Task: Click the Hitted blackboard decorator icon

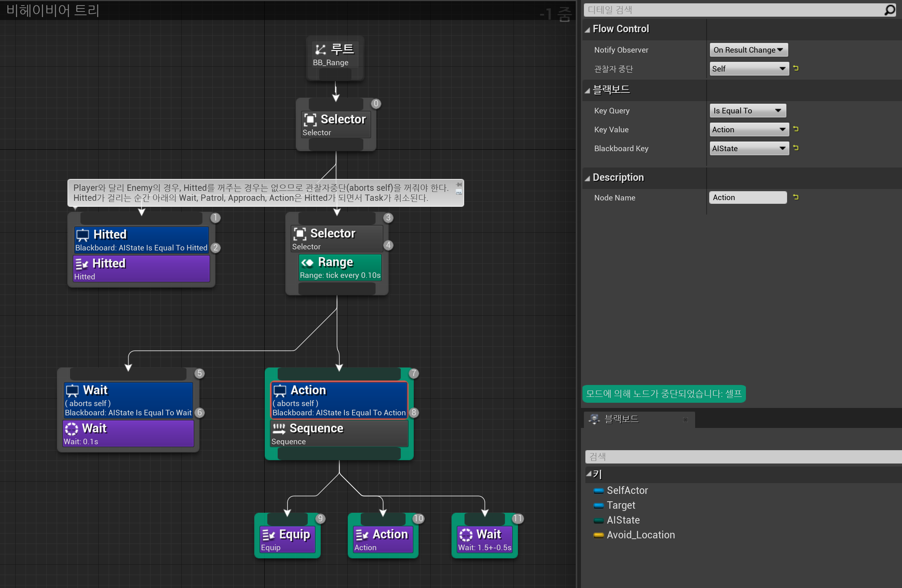Action: click(x=83, y=235)
